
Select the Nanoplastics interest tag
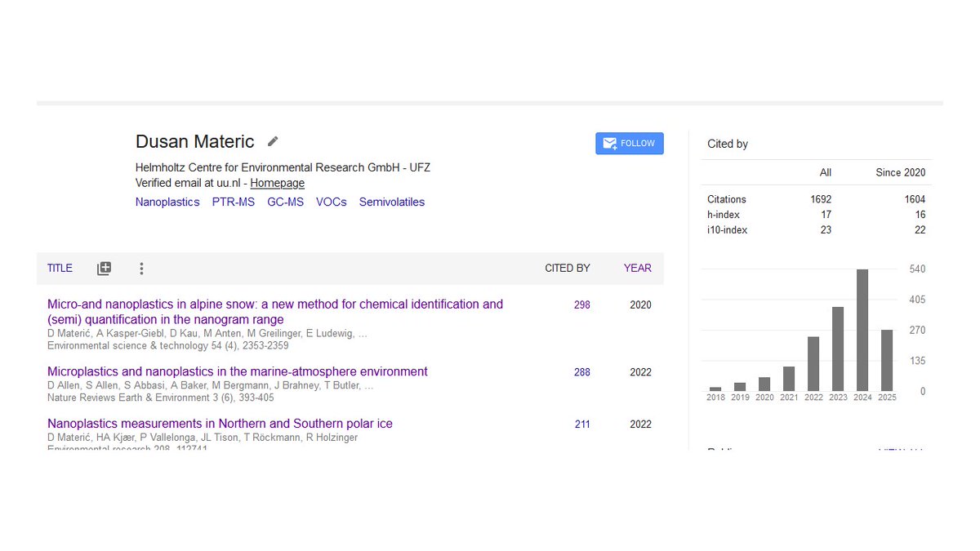point(167,202)
